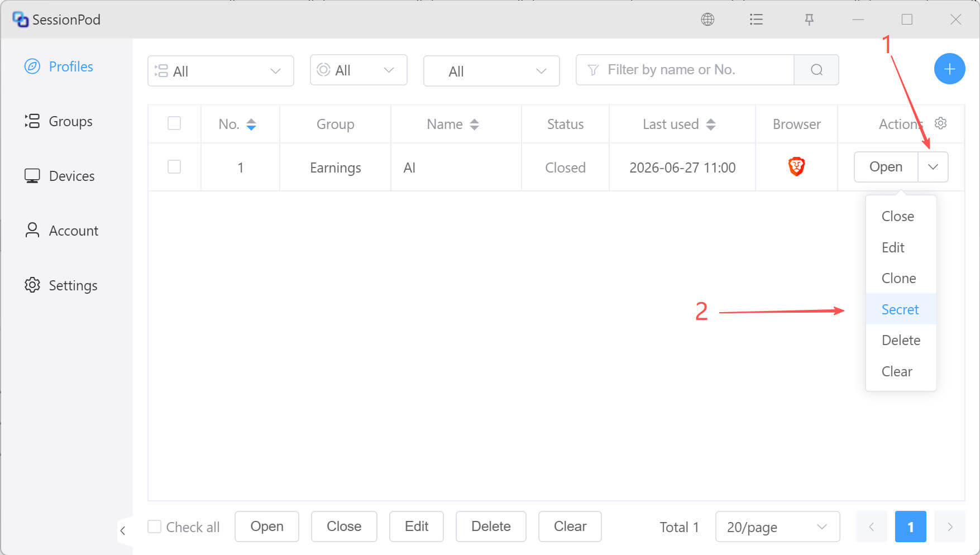Tick the header select-all checkbox
This screenshot has width=980, height=555.
[x=174, y=123]
